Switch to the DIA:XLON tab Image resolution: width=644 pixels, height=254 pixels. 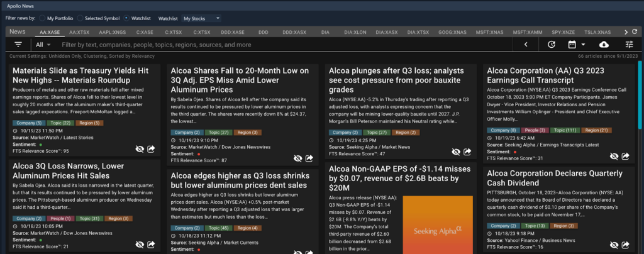pyautogui.click(x=355, y=32)
